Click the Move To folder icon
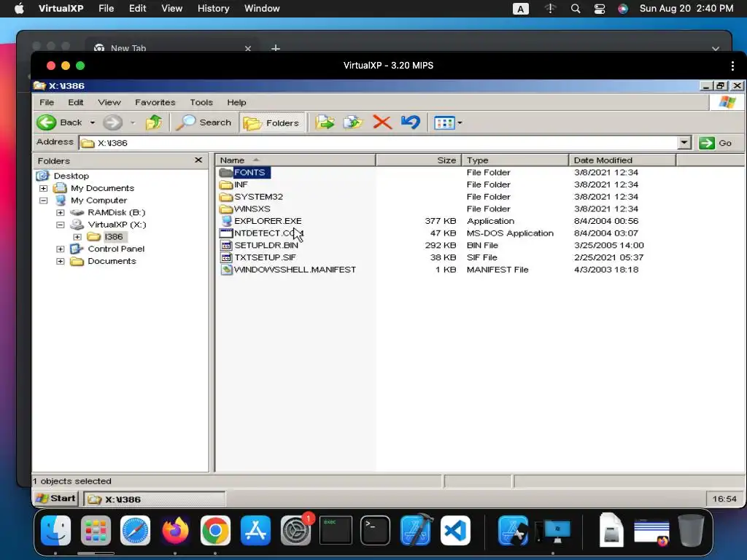 [325, 122]
